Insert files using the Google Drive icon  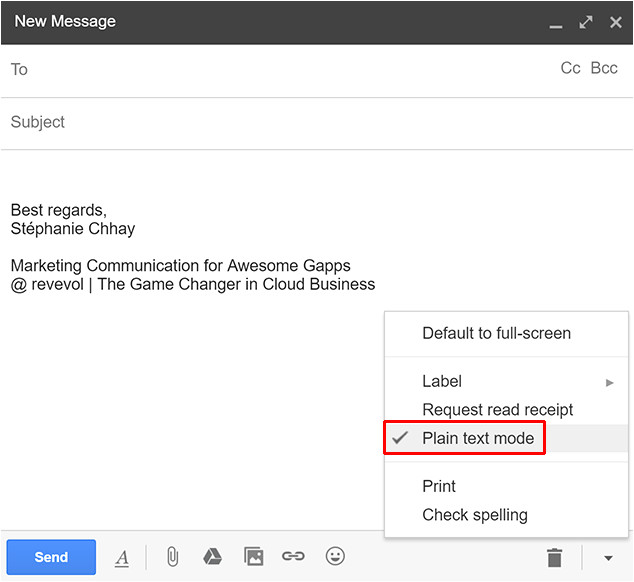pos(212,557)
